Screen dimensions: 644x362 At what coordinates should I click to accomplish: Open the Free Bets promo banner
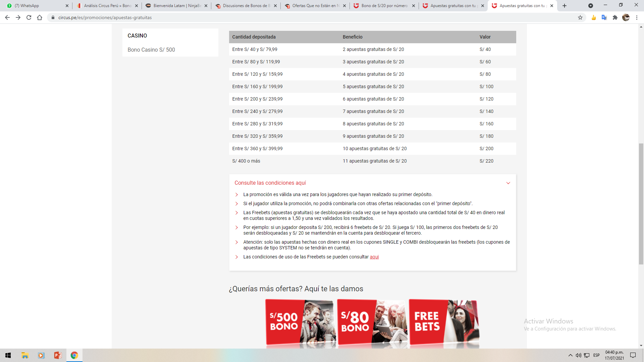(444, 322)
